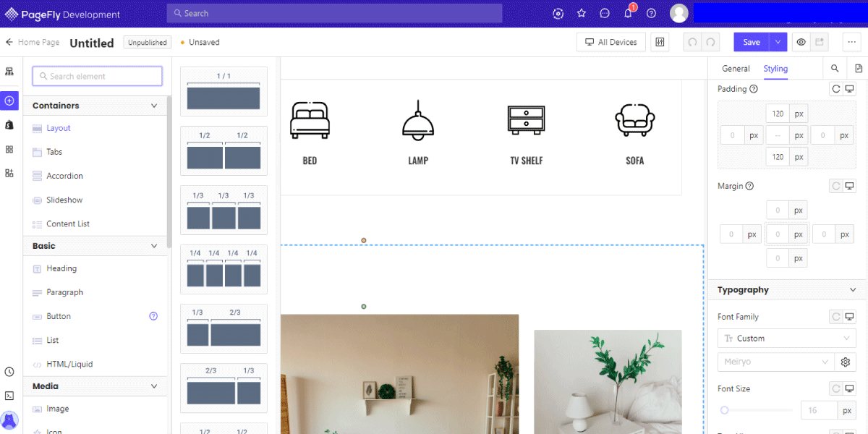
Task: Choose the 1/1 single column layout
Action: pyautogui.click(x=224, y=91)
